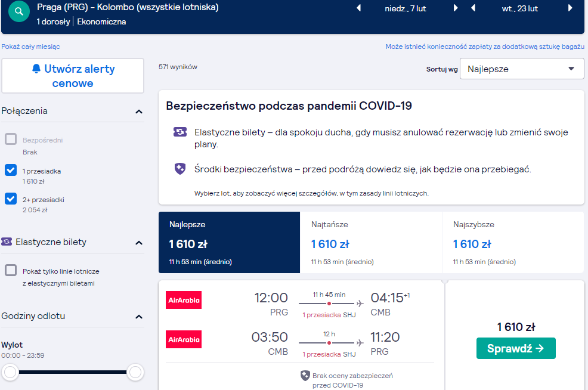Click the Sprawdź button
Screen dimensions: 588x390
click(516, 348)
